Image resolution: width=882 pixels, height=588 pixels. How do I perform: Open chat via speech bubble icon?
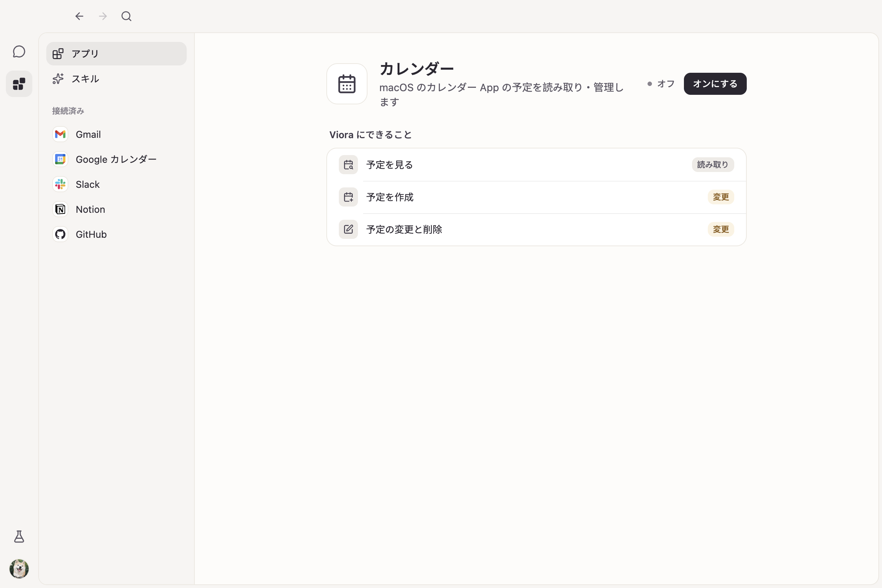[19, 52]
